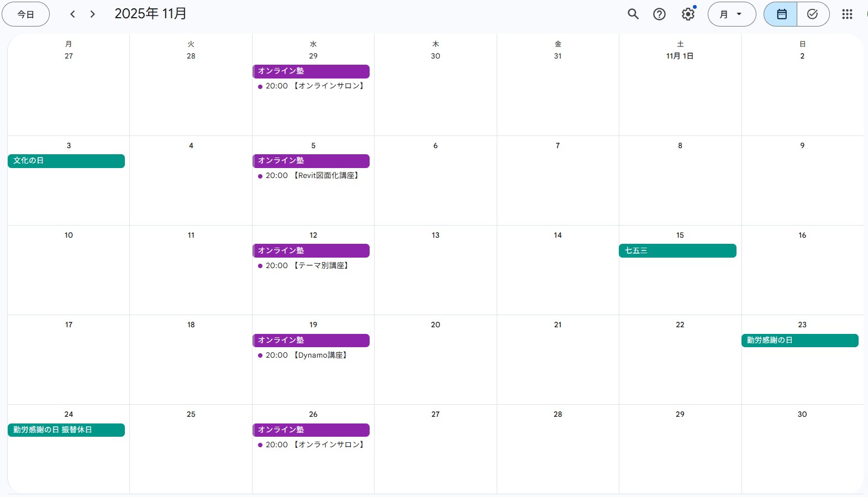868x497 pixels.
Task: Open the help question mark icon
Action: pos(659,14)
